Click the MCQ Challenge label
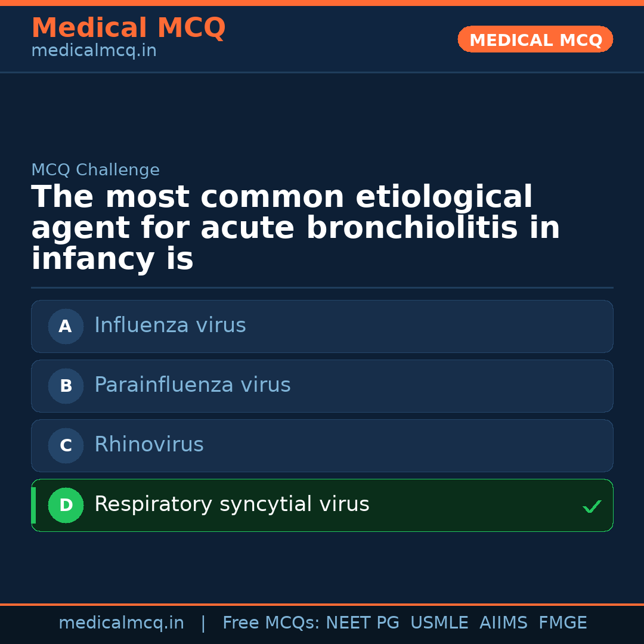Viewport: 644px width, 644px height. click(x=95, y=170)
